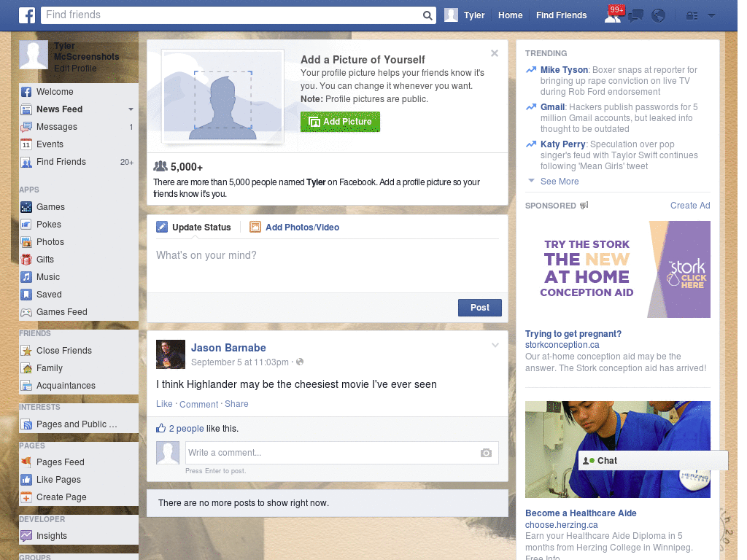Open Become a Healthcare Aide ad link
747x560 pixels.
(581, 513)
